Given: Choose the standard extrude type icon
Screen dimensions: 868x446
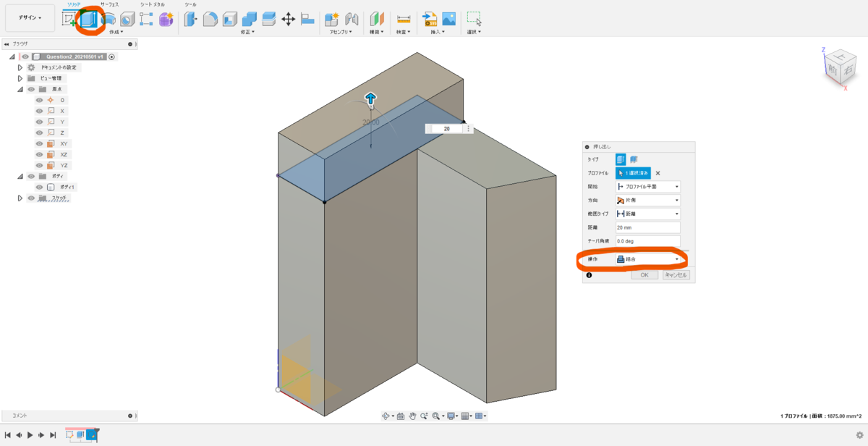Looking at the screenshot, I should [621, 159].
